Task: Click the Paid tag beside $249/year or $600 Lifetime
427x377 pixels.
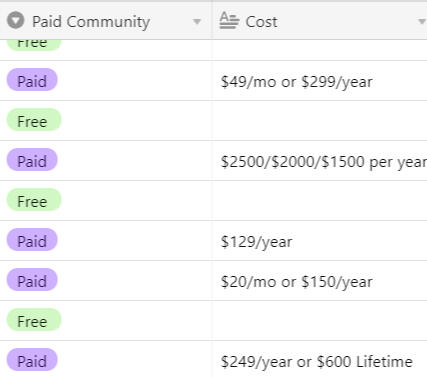Action: tap(32, 360)
